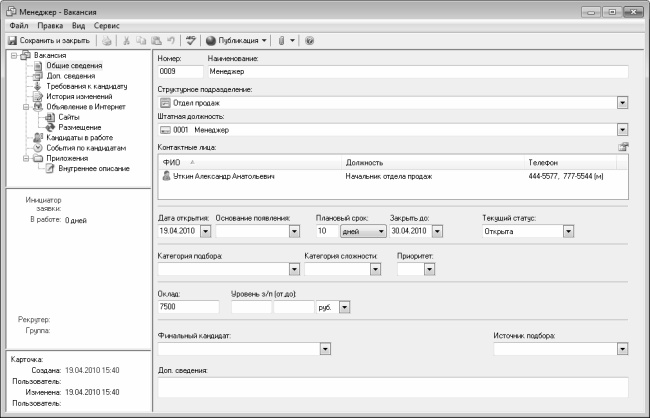The width and height of the screenshot is (650, 418).
Task: Open the Файл menu
Action: (x=19, y=23)
